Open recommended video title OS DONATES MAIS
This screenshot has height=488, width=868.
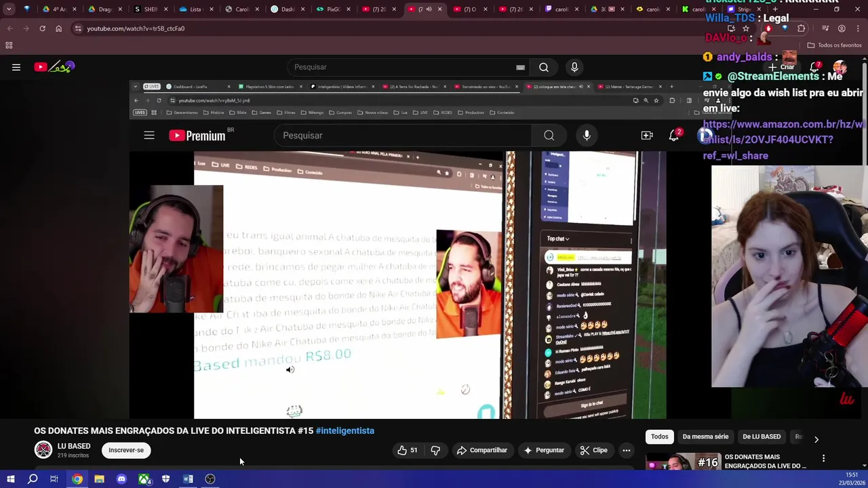pos(766,461)
